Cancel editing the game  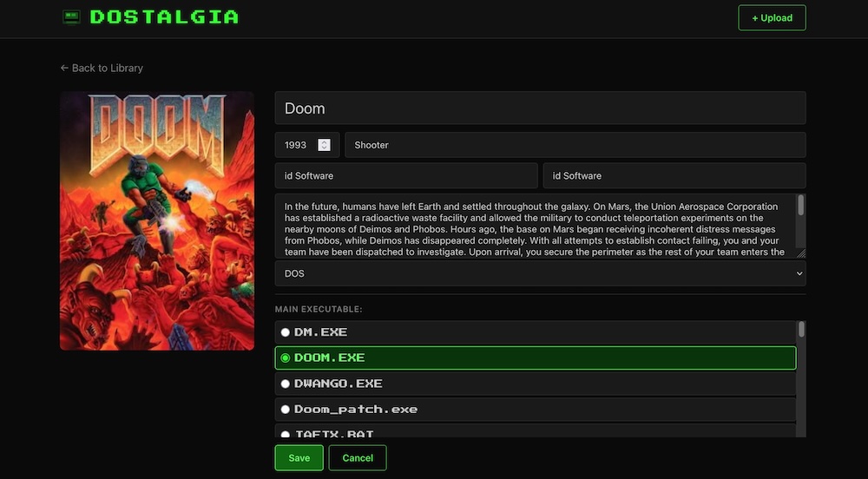point(358,458)
